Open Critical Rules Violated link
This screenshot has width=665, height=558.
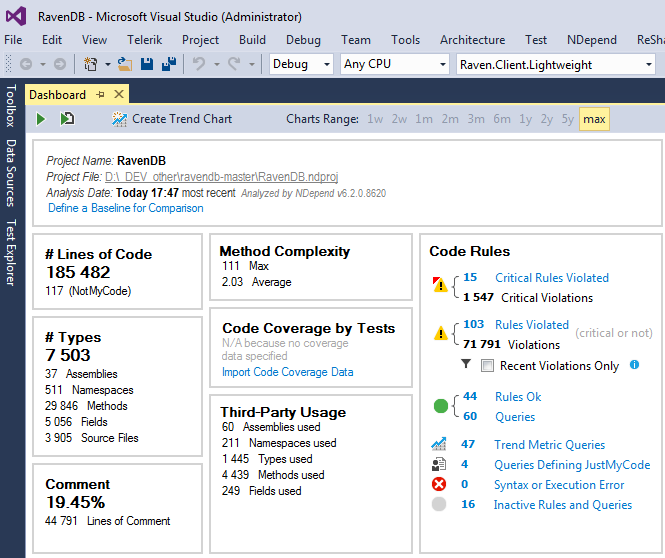tap(552, 278)
